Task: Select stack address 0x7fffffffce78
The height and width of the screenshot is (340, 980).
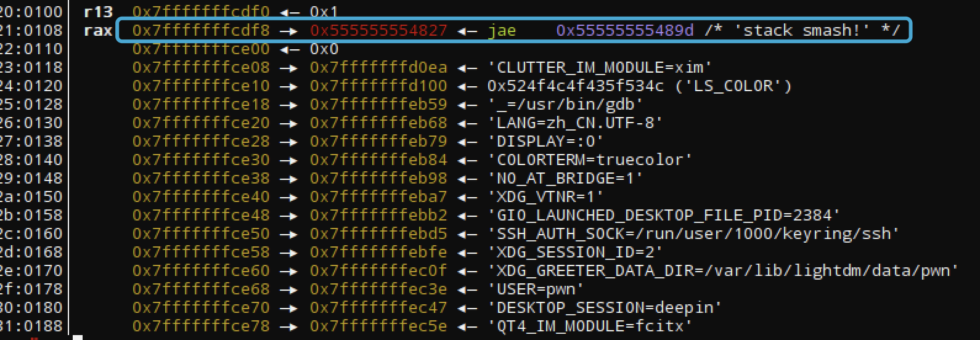Action: [201, 326]
